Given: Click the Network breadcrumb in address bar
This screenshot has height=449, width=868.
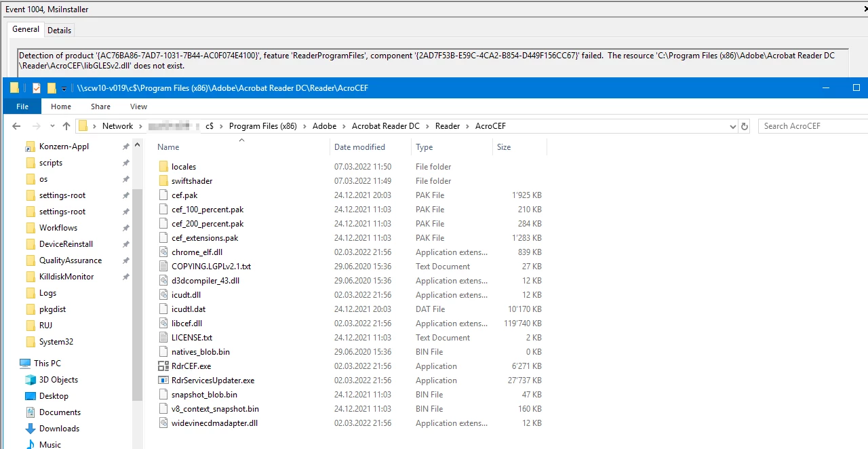Looking at the screenshot, I should click(x=117, y=126).
